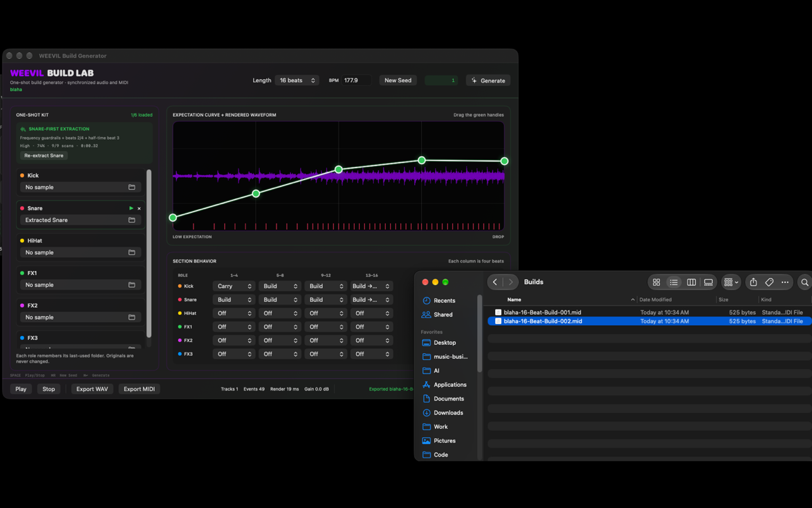Open Documents in Finder sidebar
Image resolution: width=812 pixels, height=508 pixels.
pyautogui.click(x=449, y=399)
